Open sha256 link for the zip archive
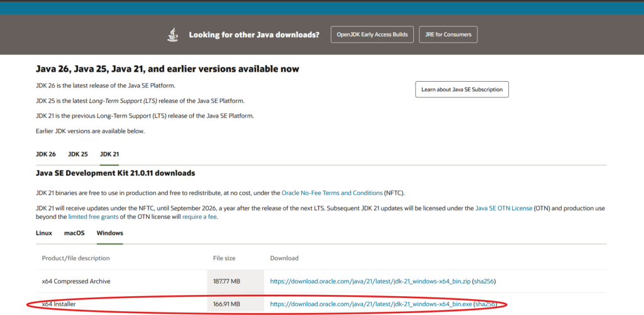Image resolution: width=644 pixels, height=315 pixels. pos(484,281)
